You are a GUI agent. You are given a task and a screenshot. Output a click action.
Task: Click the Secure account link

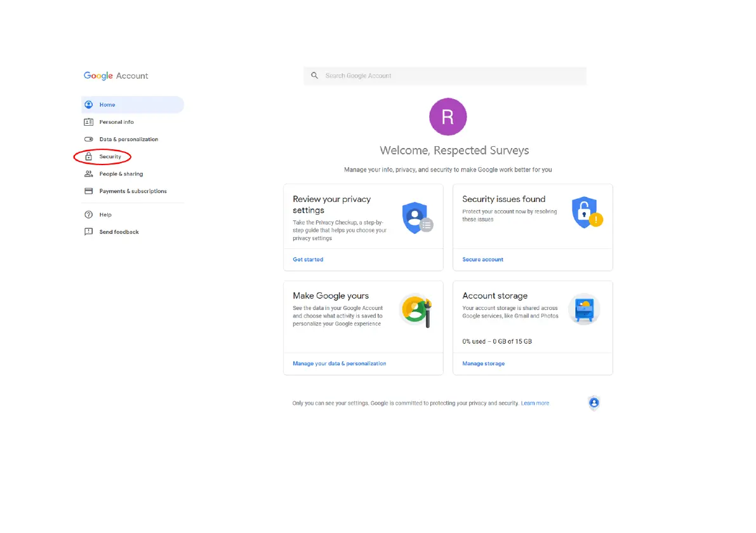click(x=482, y=259)
